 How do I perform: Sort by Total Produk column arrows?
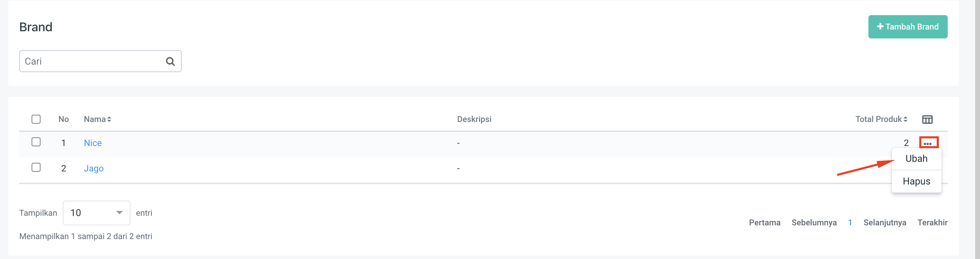(x=905, y=120)
